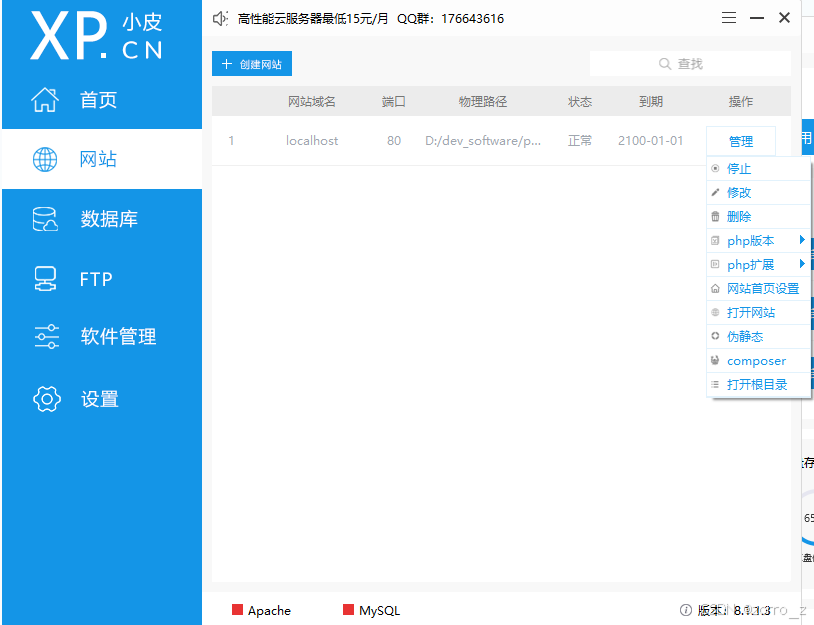Click the announcement text with QQ群 number
814x625 pixels.
click(371, 19)
